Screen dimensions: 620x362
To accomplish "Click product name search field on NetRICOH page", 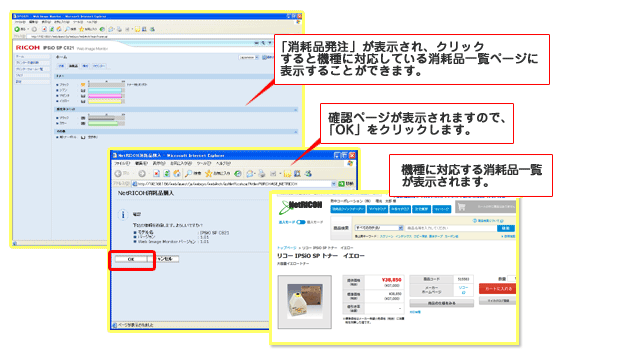I will pos(451,228).
